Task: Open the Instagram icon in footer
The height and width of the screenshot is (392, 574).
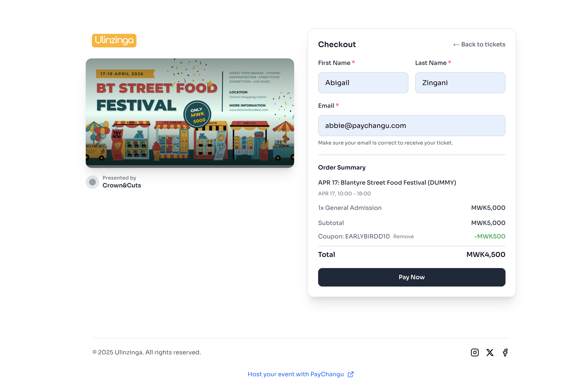Action: [474, 352]
